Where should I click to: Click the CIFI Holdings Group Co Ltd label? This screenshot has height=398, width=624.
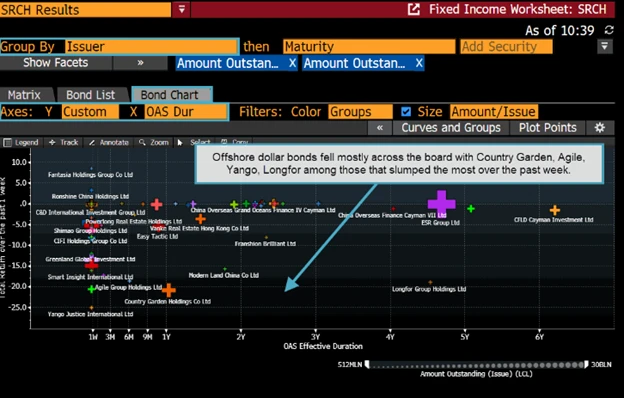click(x=90, y=241)
